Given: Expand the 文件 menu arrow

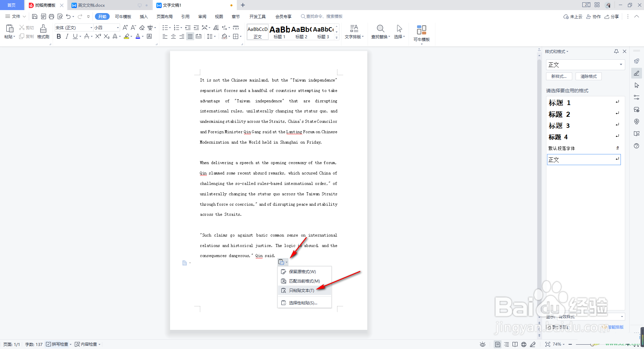Looking at the screenshot, I should tap(24, 16).
